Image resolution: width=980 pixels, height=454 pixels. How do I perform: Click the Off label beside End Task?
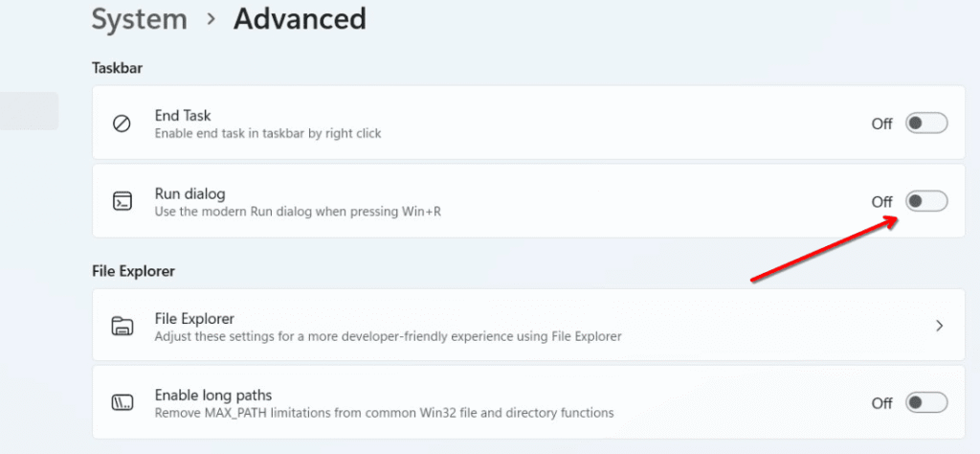[x=881, y=124]
